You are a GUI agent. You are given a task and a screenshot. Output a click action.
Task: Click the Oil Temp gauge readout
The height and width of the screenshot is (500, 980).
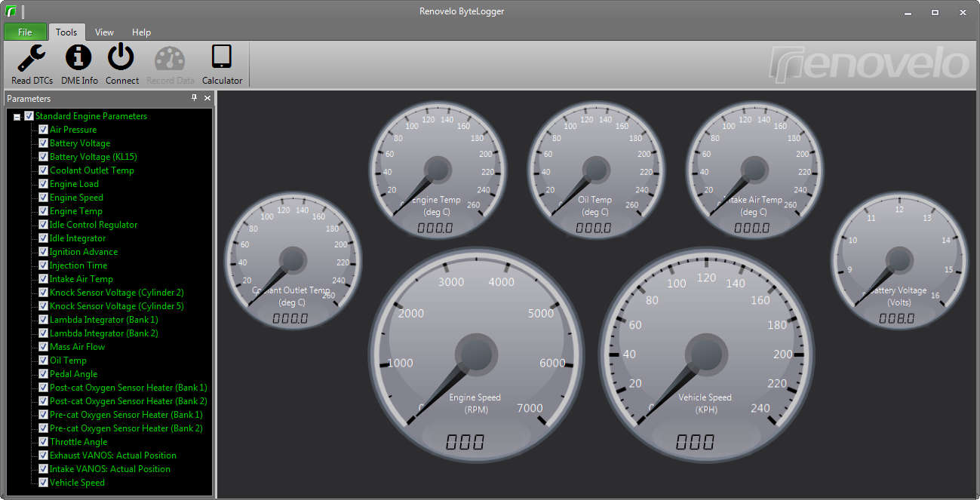click(x=594, y=228)
